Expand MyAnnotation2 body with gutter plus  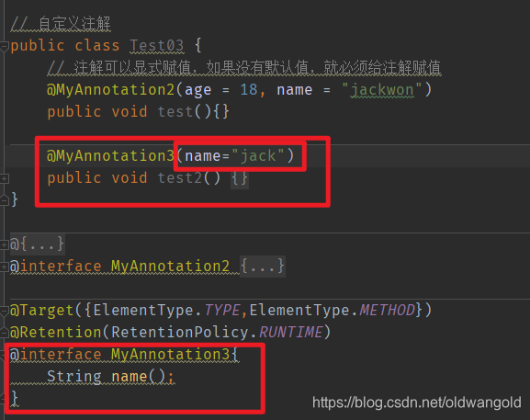coord(4,267)
